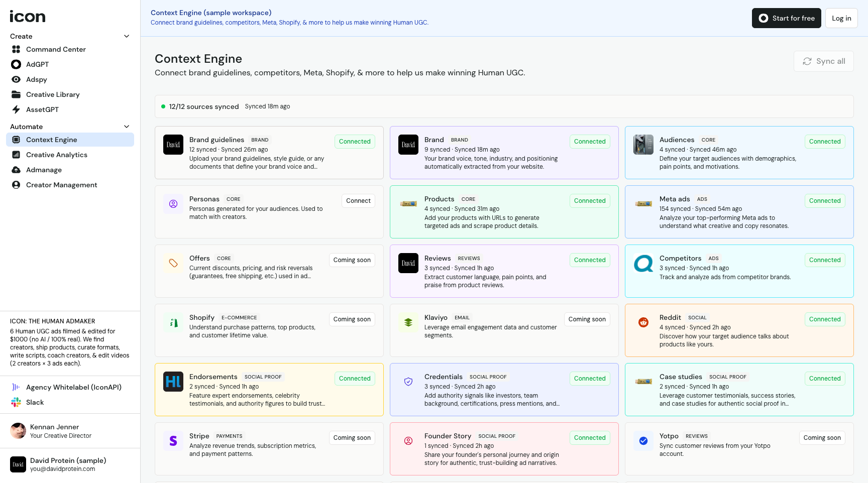The width and height of the screenshot is (868, 483).
Task: Click Coming soon on Yotpo card
Action: click(x=822, y=438)
